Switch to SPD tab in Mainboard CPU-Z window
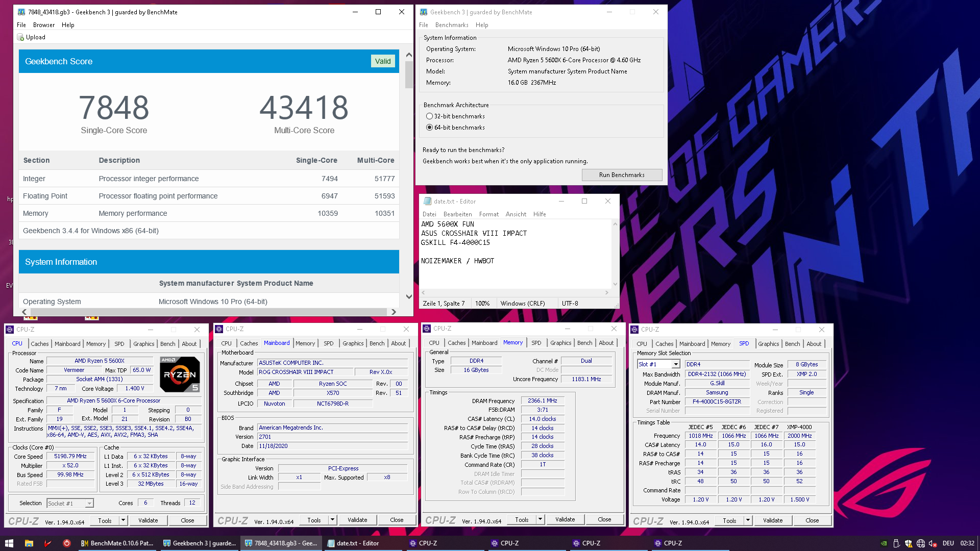The width and height of the screenshot is (980, 551). tap(329, 343)
